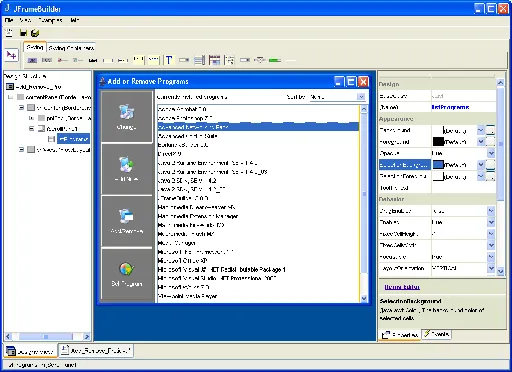512x372 pixels.
Task: Click the scroll pane icon in tree
Action: tap(41, 128)
